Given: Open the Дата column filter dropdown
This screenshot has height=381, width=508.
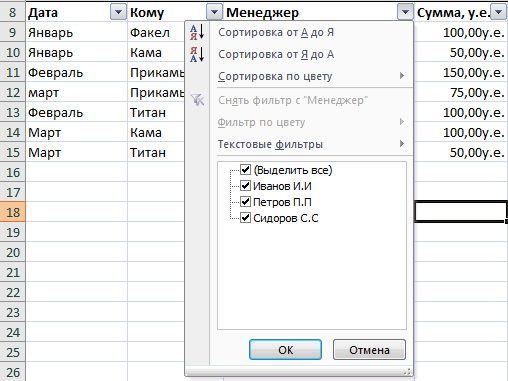Looking at the screenshot, I should 118,12.
